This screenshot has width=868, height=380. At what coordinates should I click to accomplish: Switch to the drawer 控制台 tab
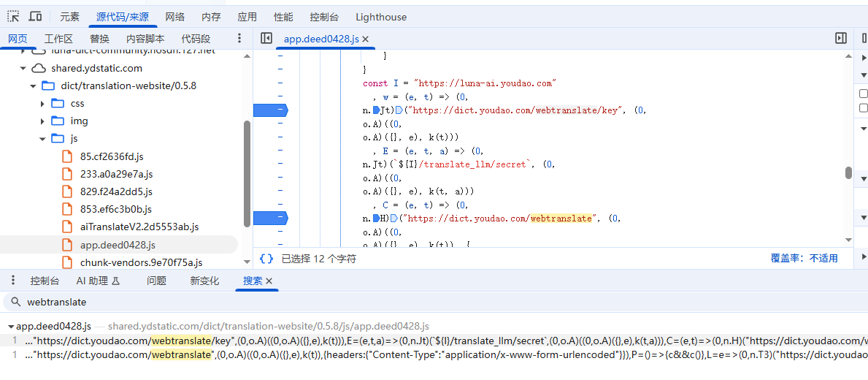pos(45,281)
